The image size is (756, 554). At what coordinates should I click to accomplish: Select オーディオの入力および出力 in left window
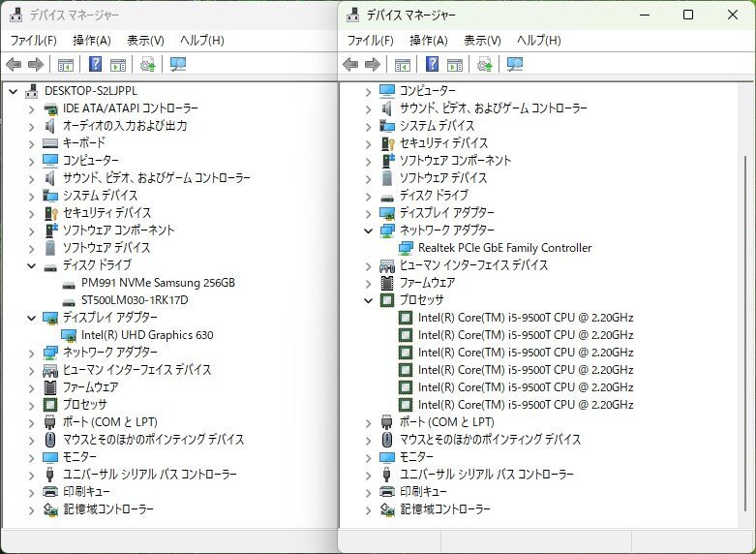(x=125, y=126)
